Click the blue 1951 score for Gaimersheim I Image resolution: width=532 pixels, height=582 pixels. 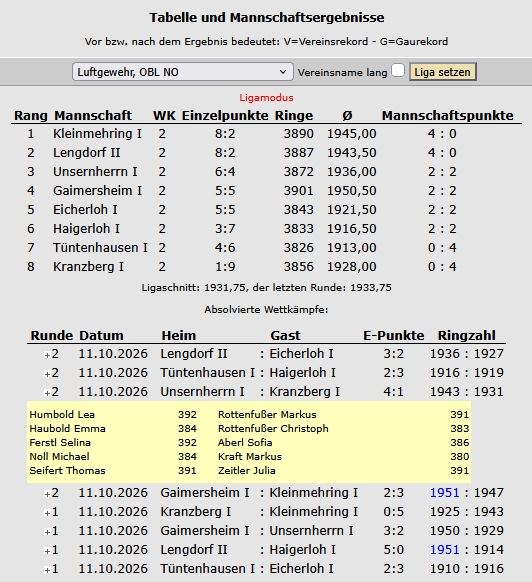pos(444,493)
